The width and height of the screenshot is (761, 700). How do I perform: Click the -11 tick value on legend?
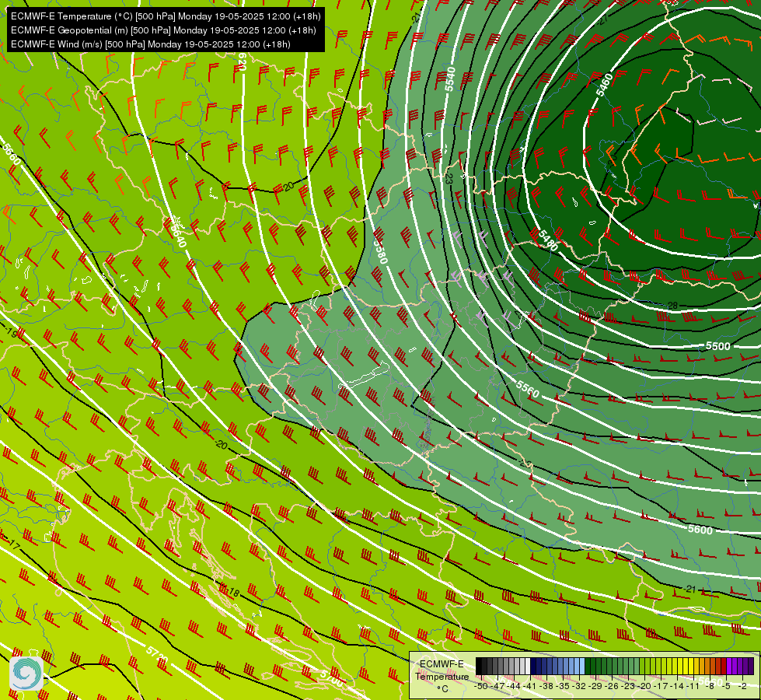pyautogui.click(x=693, y=687)
